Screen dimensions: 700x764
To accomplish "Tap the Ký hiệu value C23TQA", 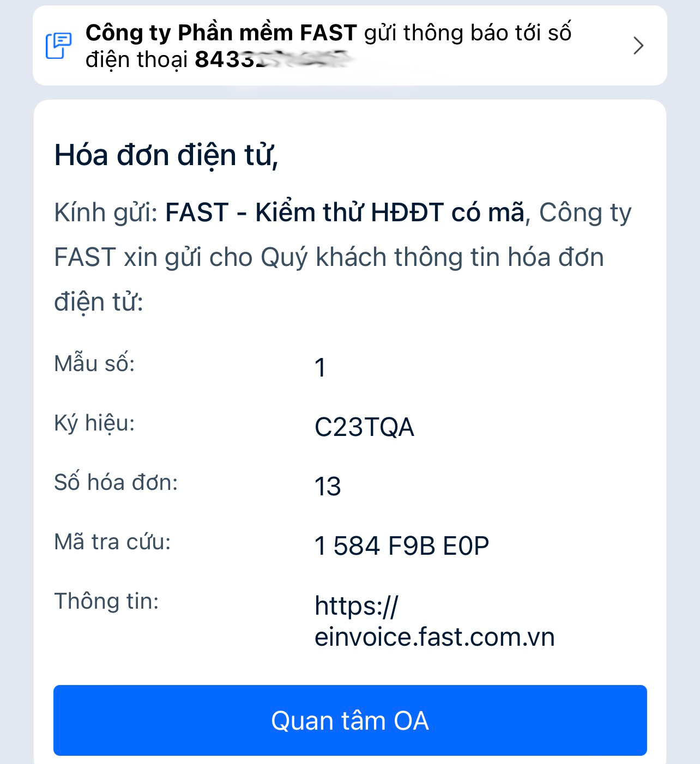I will tap(364, 427).
